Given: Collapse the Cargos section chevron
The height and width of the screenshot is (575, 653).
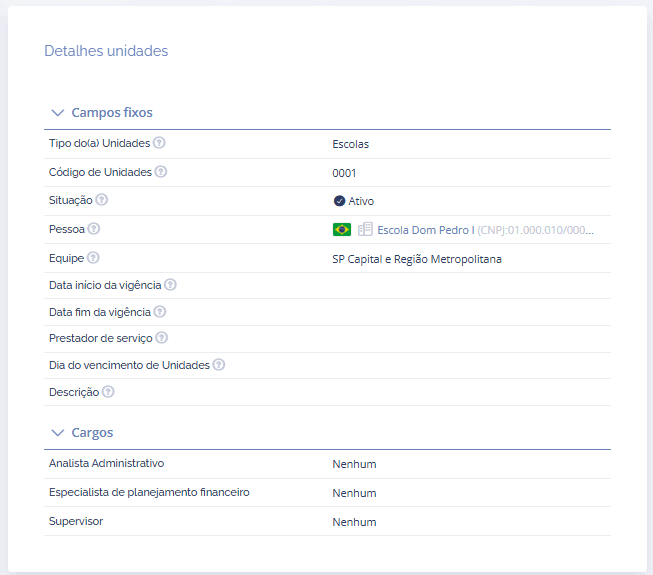Looking at the screenshot, I should click(57, 433).
